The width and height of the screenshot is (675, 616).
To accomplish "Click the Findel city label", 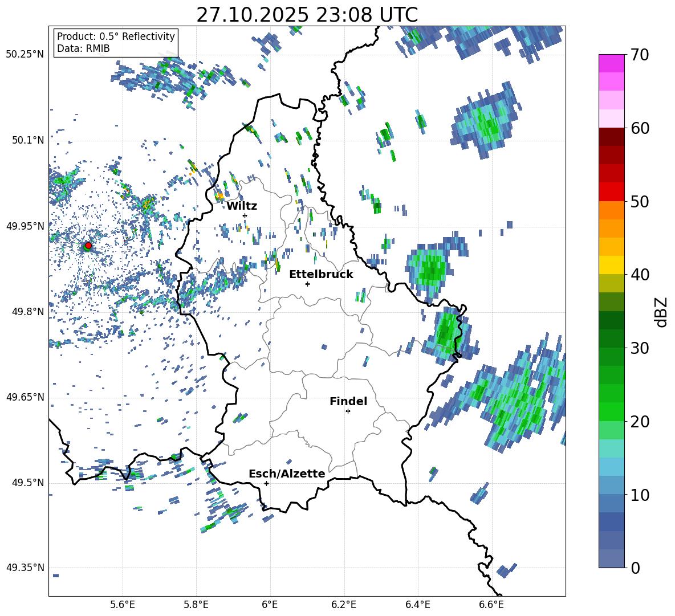I will pos(348,401).
